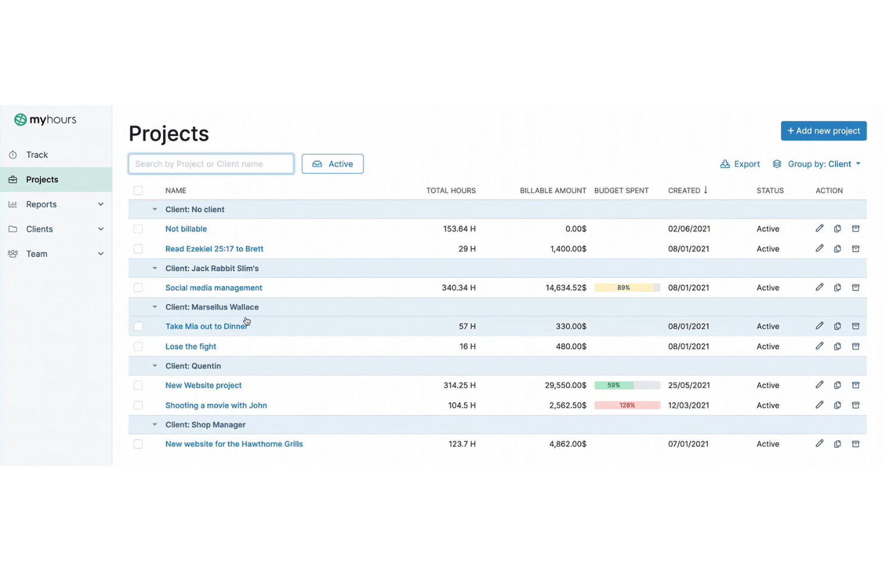The width and height of the screenshot is (882, 588).
Task: Select the edit pencil icon for Social media management
Action: [819, 287]
